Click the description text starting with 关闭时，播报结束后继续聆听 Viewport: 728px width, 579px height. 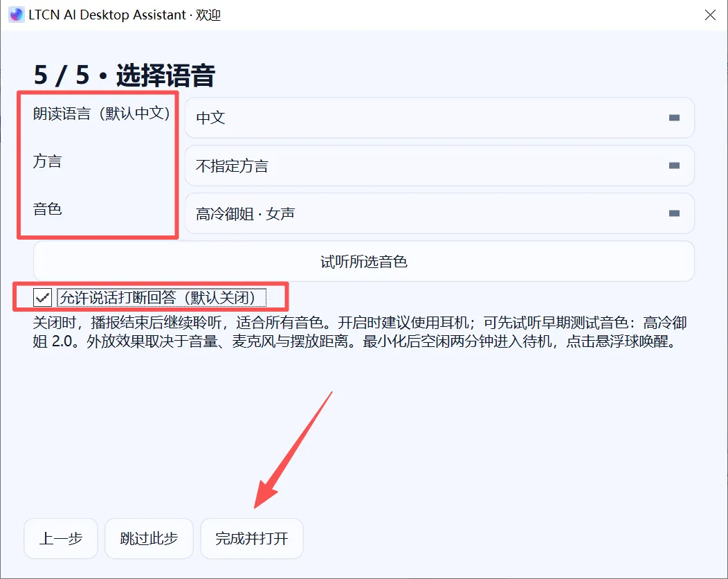359,332
